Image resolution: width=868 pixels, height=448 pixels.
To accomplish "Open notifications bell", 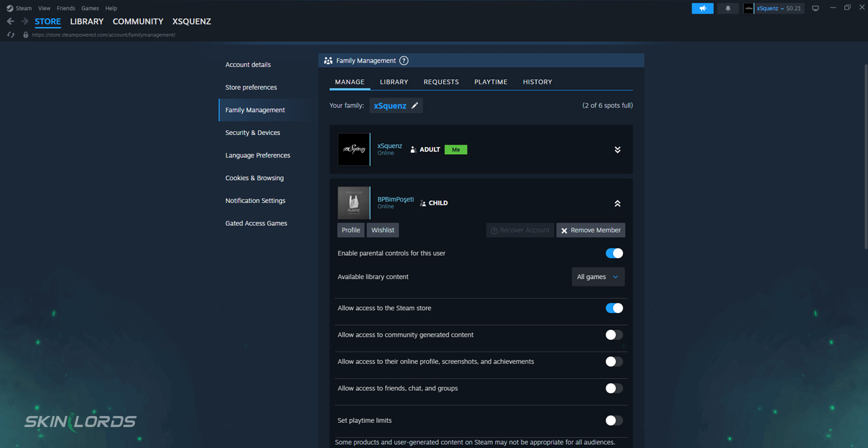I will point(728,8).
